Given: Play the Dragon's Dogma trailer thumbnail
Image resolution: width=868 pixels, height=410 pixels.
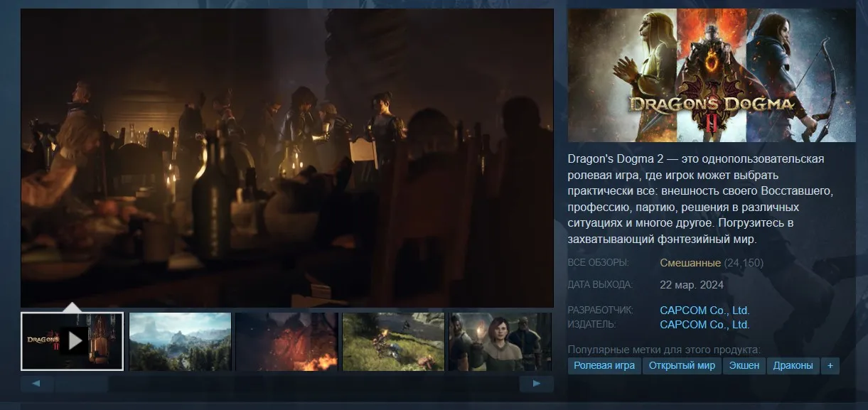Looking at the screenshot, I should tap(73, 341).
